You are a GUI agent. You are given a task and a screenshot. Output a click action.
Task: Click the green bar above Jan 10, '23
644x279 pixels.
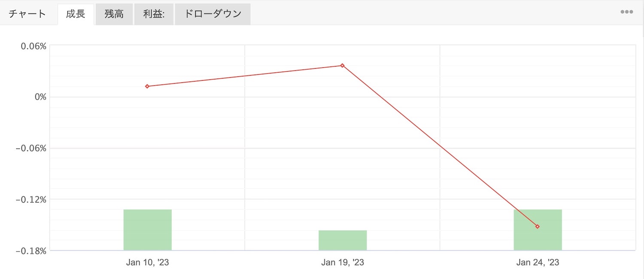pos(147,230)
